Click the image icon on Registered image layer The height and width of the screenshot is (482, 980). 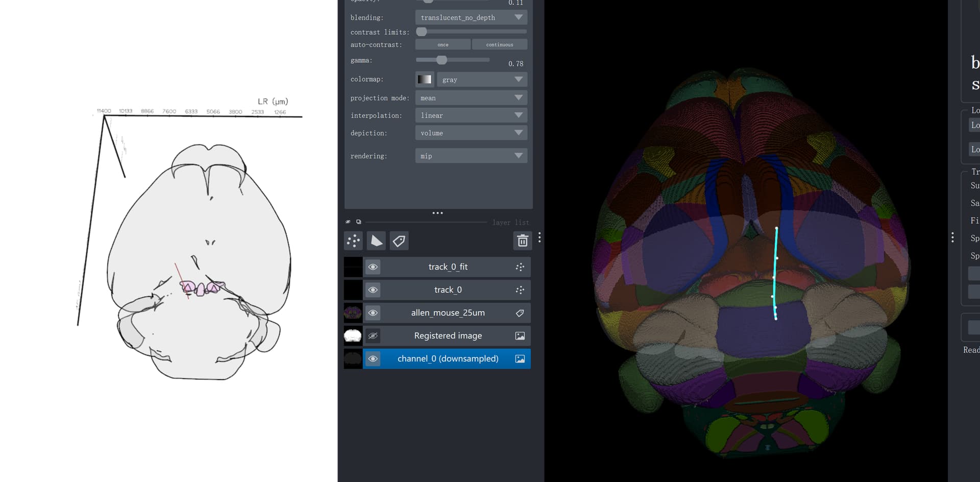(520, 335)
